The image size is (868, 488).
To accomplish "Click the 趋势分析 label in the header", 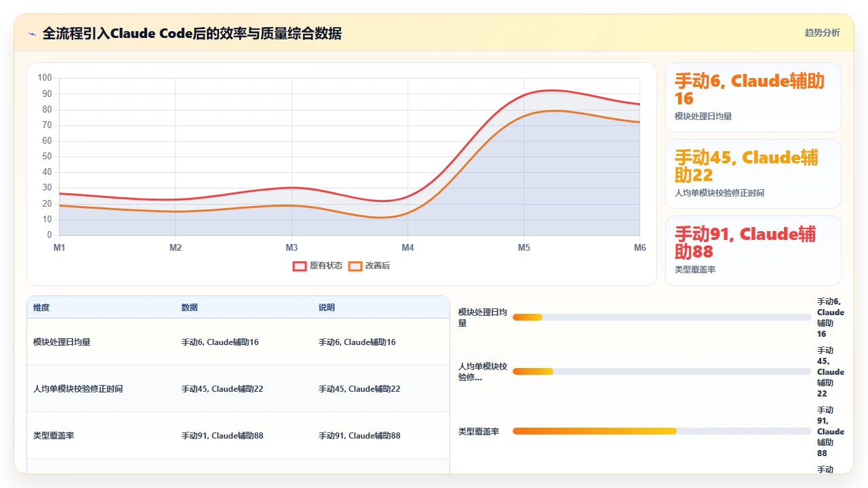I will coord(822,33).
